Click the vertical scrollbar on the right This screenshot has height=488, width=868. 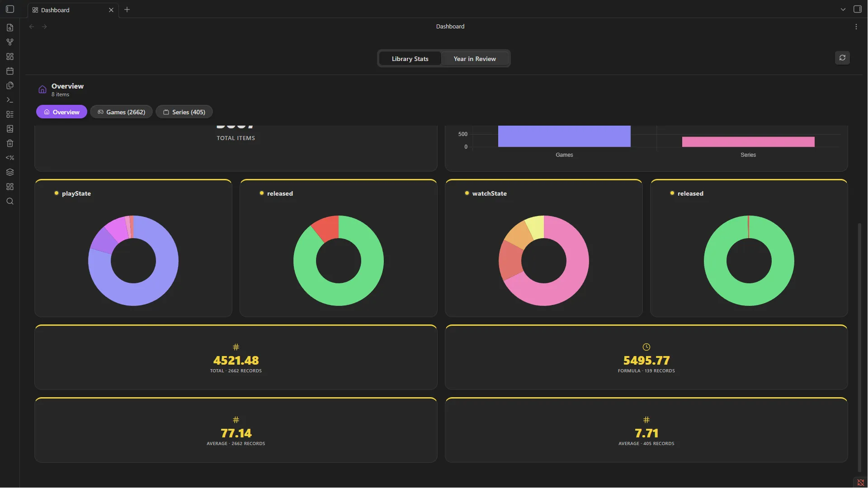[859, 348]
